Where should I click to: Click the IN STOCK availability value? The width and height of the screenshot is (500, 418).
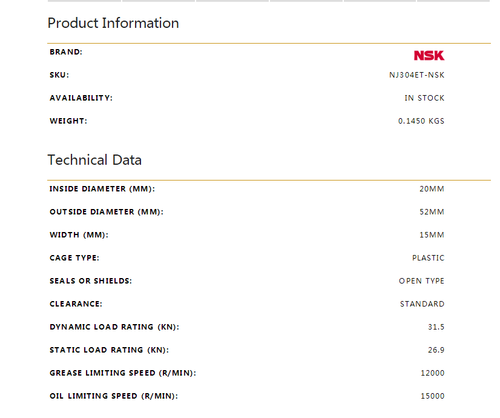coord(424,98)
